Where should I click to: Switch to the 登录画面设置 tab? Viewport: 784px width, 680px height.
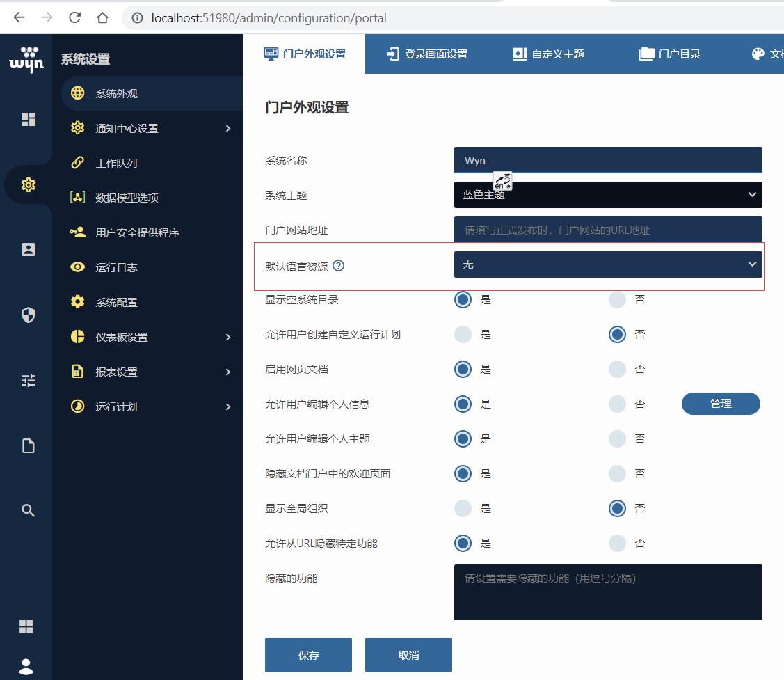point(426,52)
